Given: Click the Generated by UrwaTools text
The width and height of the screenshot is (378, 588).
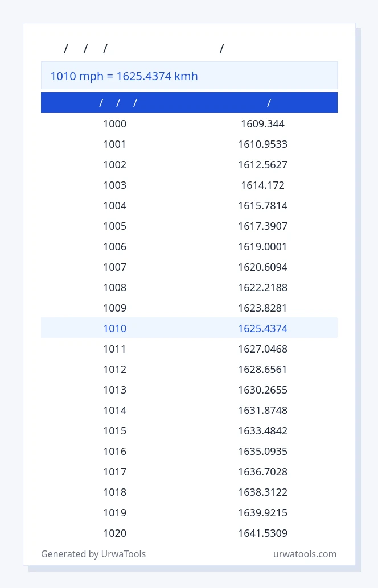Looking at the screenshot, I should point(93,554).
